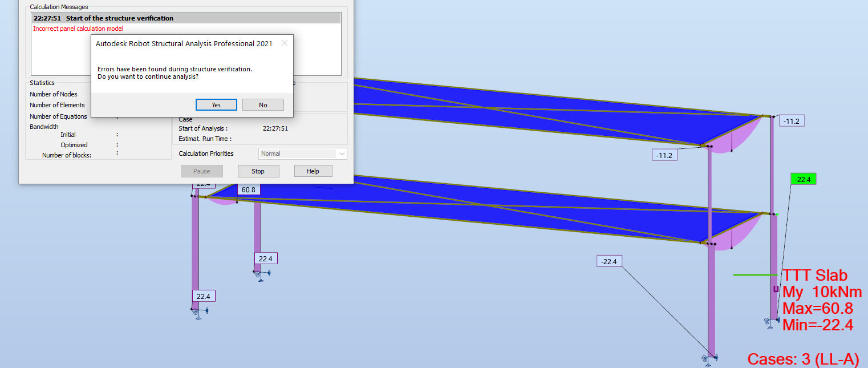
Task: Click the 'Min=-22.4' legend text
Action: 818,325
